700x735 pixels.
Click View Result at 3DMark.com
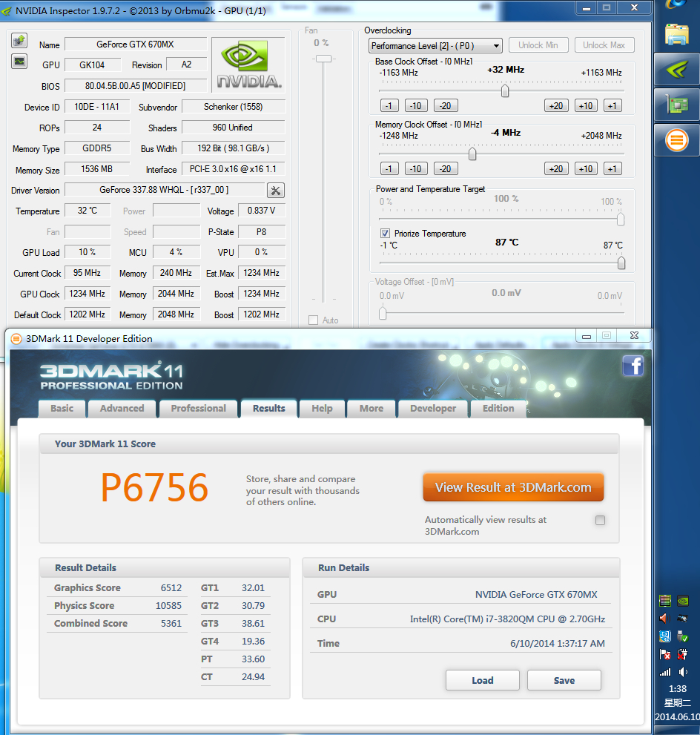513,487
